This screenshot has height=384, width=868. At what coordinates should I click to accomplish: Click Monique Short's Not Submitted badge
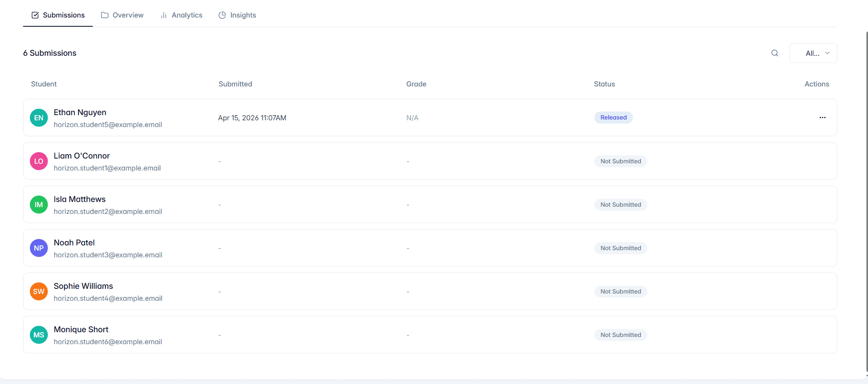coord(621,335)
